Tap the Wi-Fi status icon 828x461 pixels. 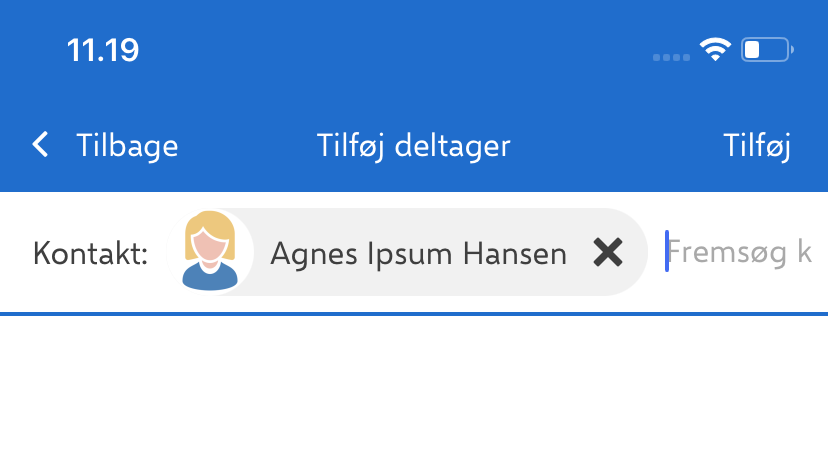(x=715, y=50)
